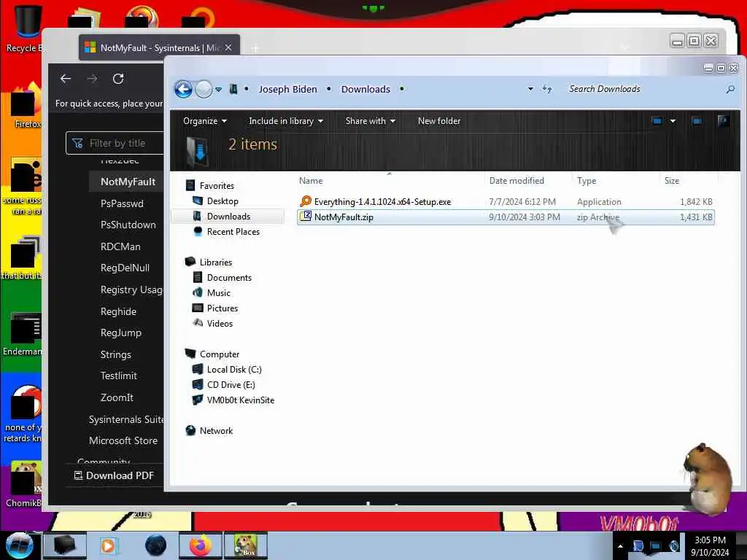This screenshot has height=560, width=747.
Task: Click the Explorer back arrow button
Action: click(x=183, y=89)
